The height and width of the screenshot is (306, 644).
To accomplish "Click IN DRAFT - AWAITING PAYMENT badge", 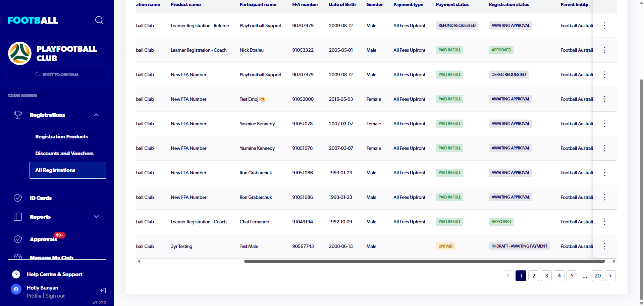I will click(519, 246).
